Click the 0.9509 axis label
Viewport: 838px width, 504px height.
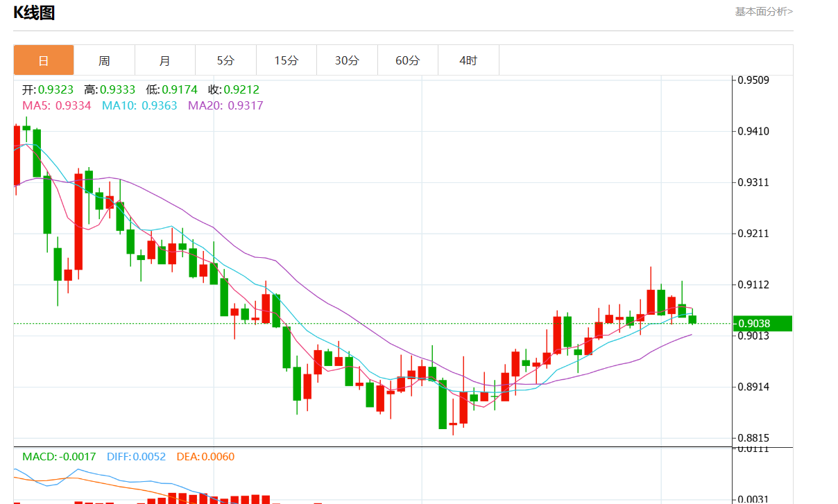[755, 80]
